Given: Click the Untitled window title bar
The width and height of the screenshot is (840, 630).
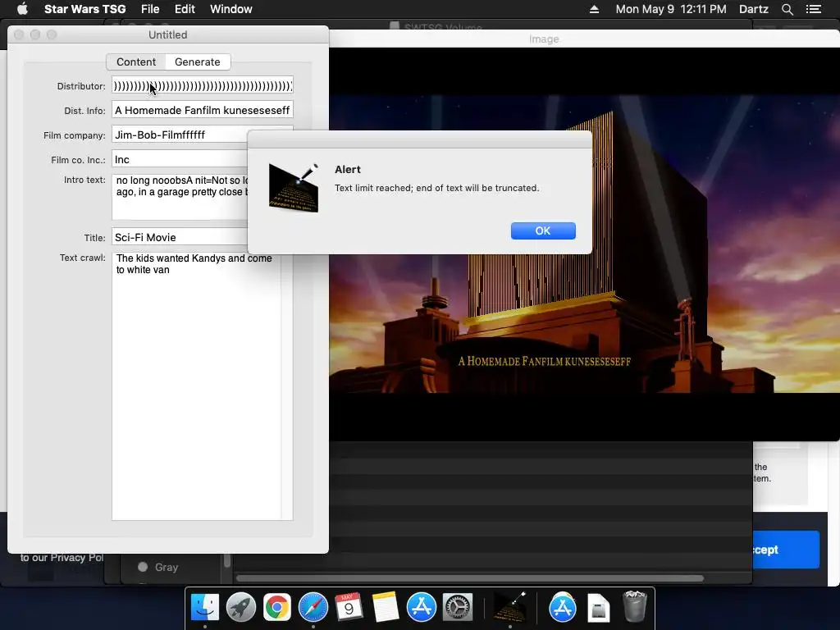Looking at the screenshot, I should [167, 34].
